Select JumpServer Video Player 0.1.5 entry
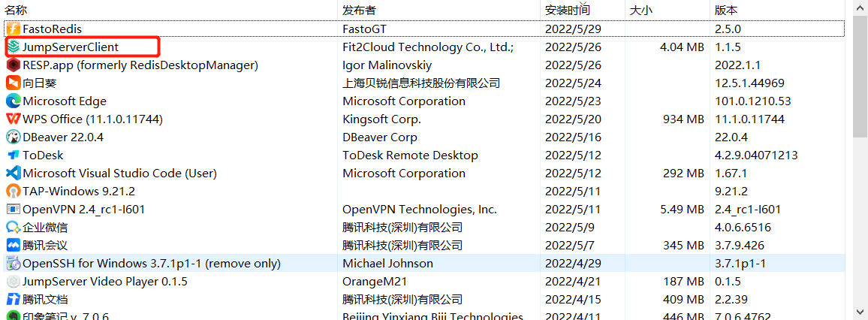The image size is (868, 320). pos(424,281)
